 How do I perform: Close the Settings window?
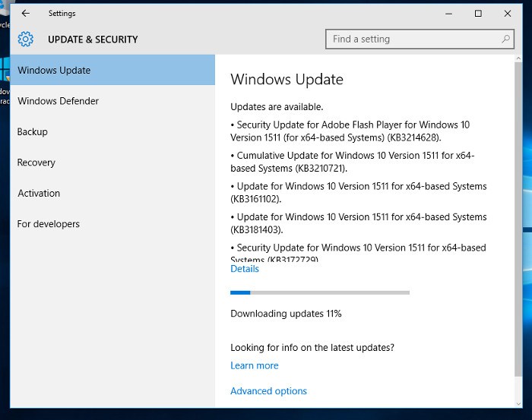(508, 14)
